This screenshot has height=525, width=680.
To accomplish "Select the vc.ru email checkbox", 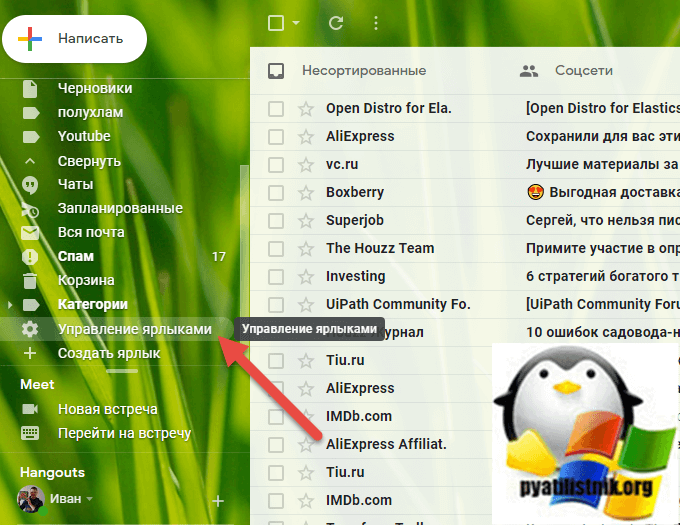I will point(276,165).
